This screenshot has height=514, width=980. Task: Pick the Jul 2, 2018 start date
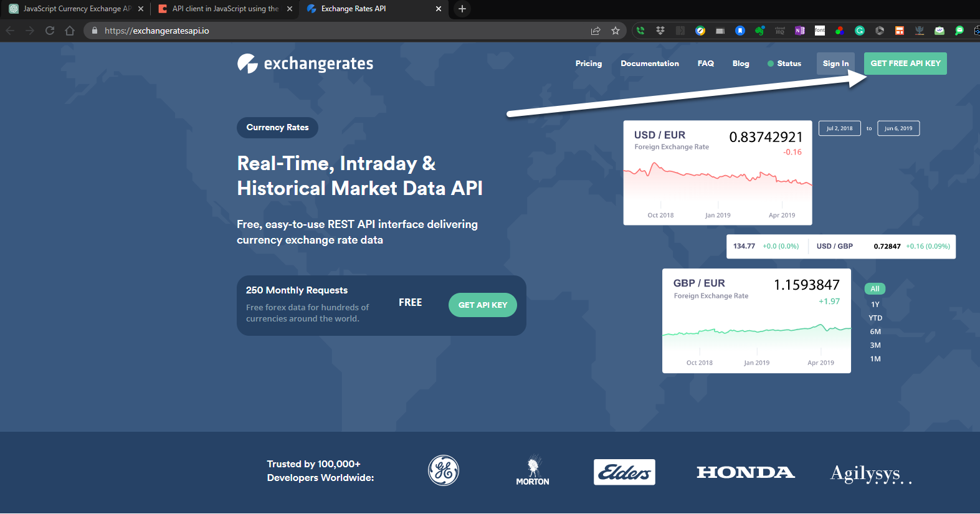839,128
